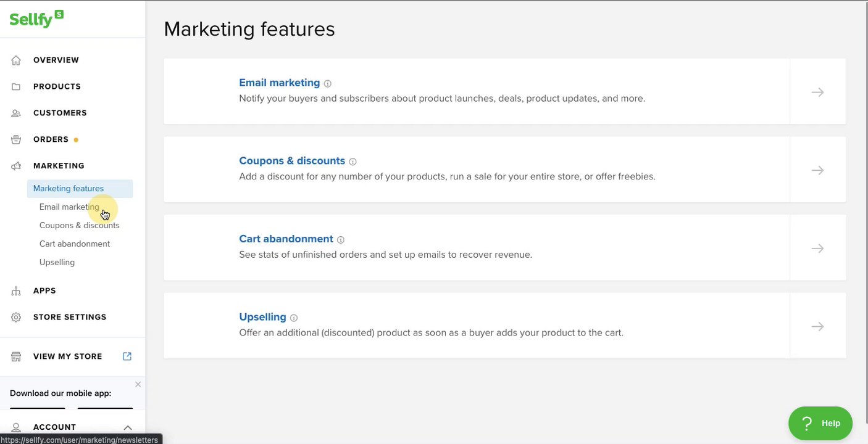This screenshot has height=444, width=868.
Task: Collapse the Marketing sidebar section
Action: (59, 166)
